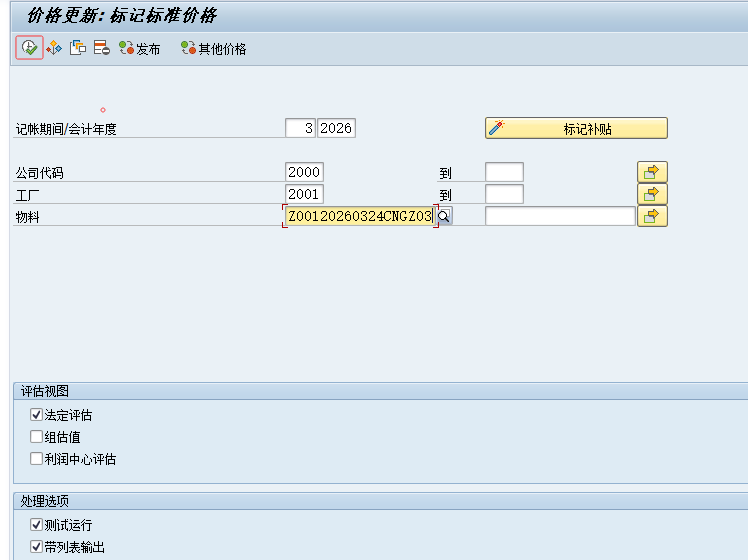Click the 工厂 field containing 2001
Screen dimensions: 748x560
(x=304, y=194)
